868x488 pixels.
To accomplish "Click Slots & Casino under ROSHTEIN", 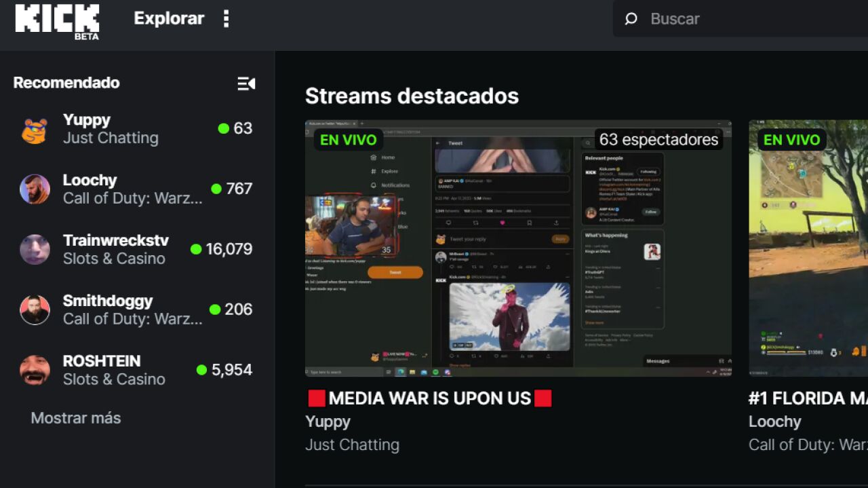I will click(x=113, y=379).
